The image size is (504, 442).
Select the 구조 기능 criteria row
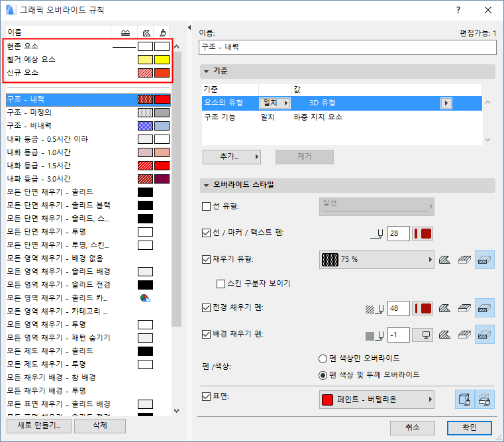click(342, 117)
